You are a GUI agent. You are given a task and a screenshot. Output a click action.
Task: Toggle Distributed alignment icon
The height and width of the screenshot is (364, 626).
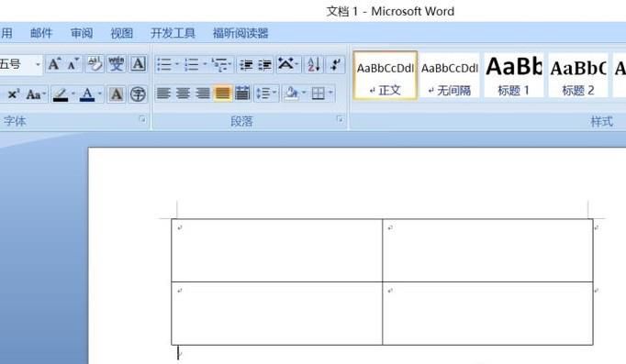[242, 94]
